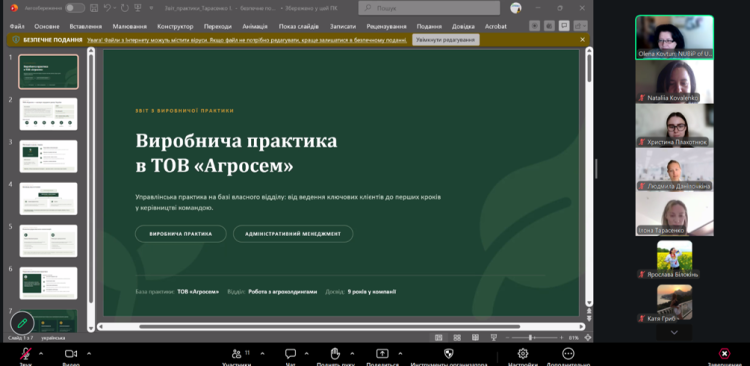The height and width of the screenshot is (366, 750).
Task: Click the Пошук search field
Action: point(429,8)
